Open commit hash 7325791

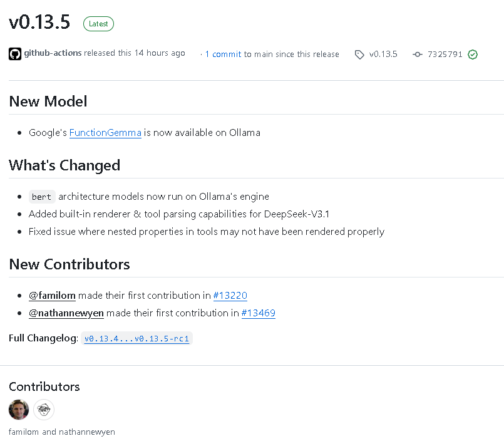[x=445, y=54]
